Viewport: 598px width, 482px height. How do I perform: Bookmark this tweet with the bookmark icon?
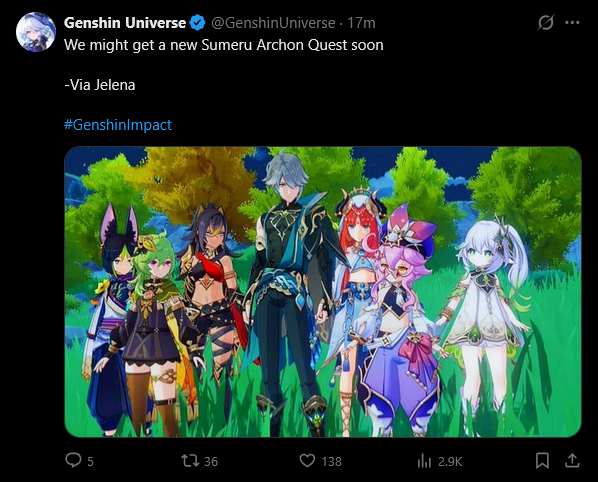click(x=542, y=461)
